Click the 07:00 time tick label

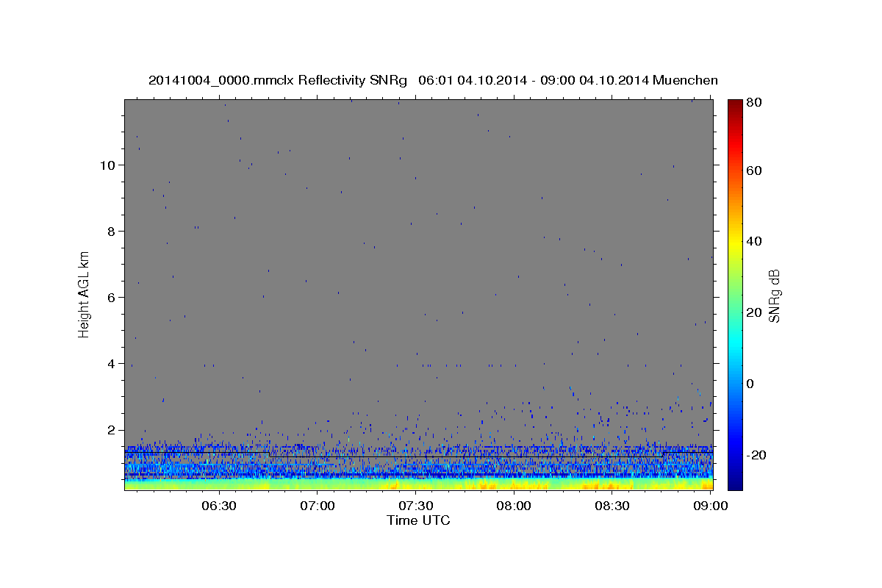click(318, 506)
